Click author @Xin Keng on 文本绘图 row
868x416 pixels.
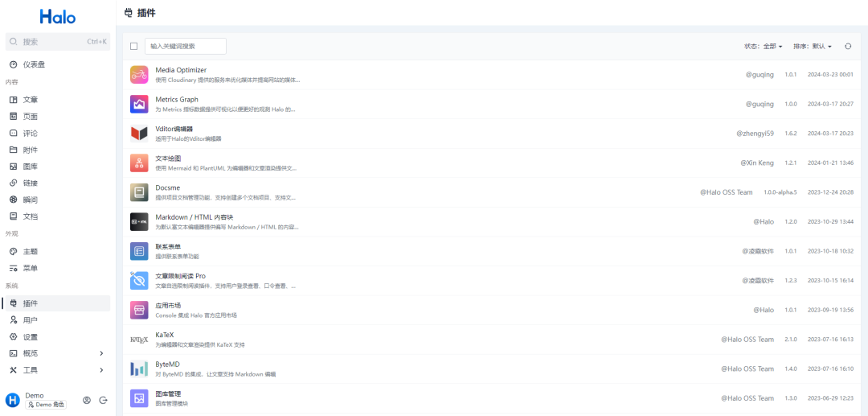(757, 163)
